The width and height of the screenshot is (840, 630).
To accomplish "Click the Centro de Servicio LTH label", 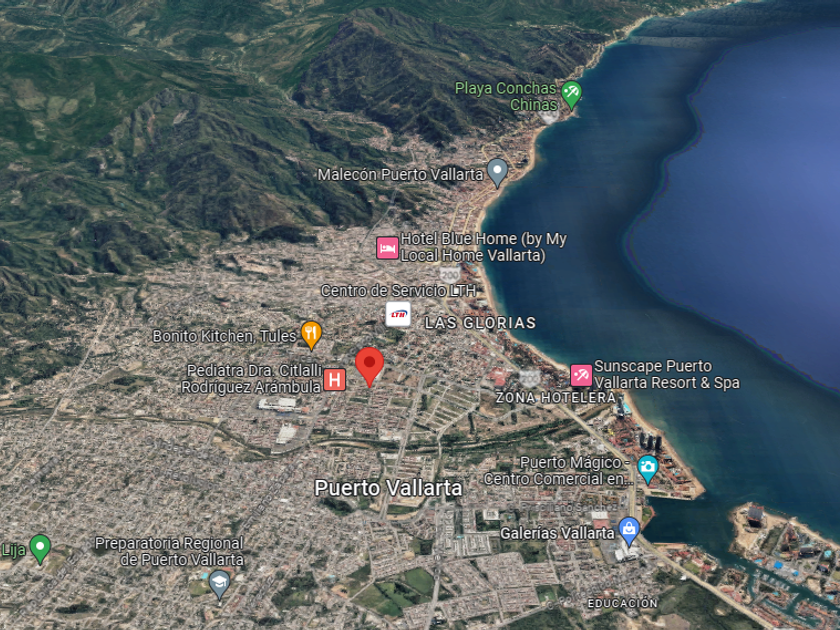I will click(x=399, y=290).
